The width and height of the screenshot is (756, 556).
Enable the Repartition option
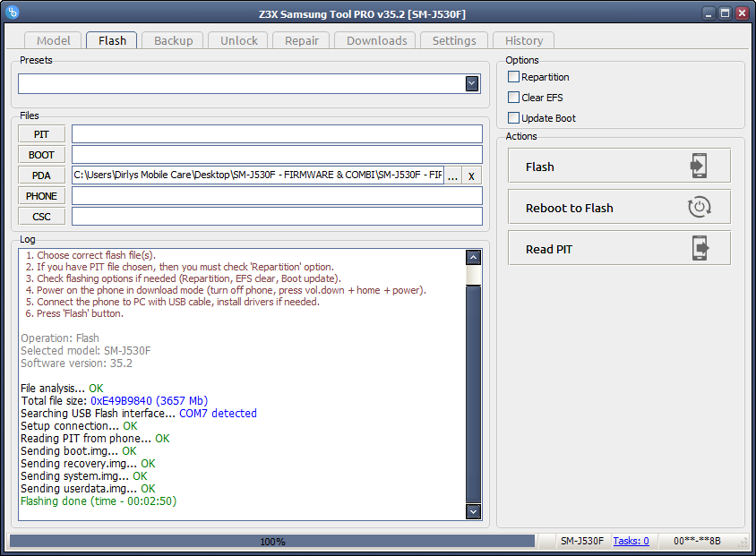pyautogui.click(x=513, y=77)
